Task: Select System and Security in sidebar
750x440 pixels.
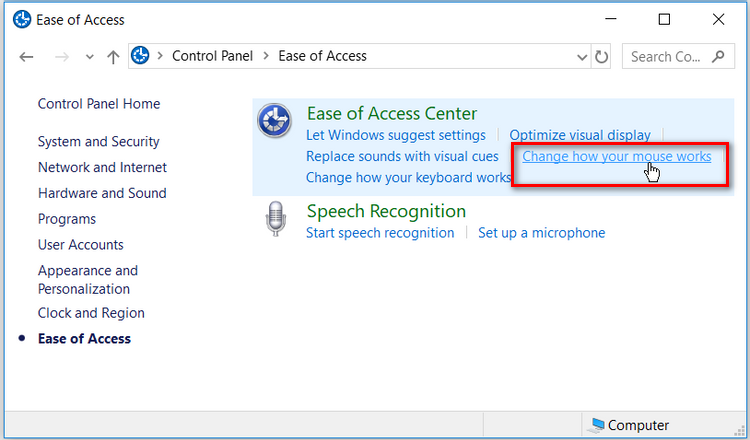Action: pyautogui.click(x=98, y=142)
